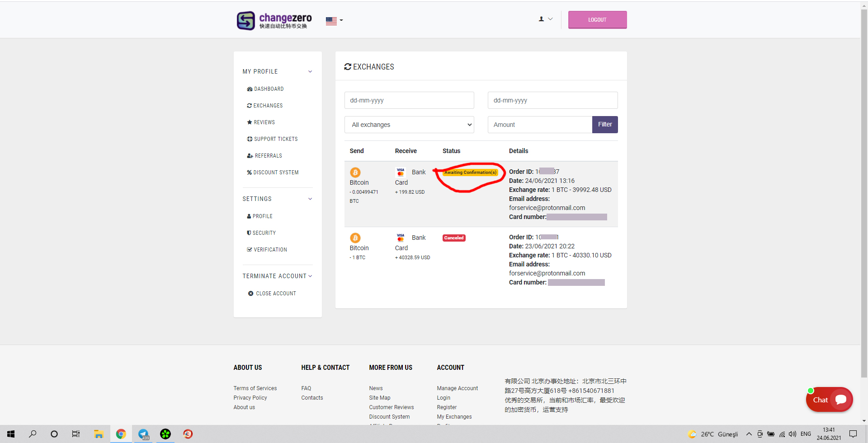Go to Dashboard in sidebar

[x=269, y=89]
